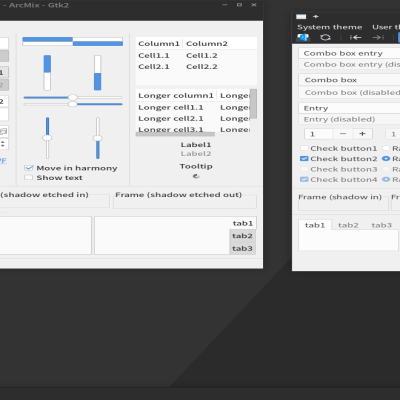400x400 pixels.
Task: Close the ArcMix Gtk2 window
Action: tap(254, 5)
